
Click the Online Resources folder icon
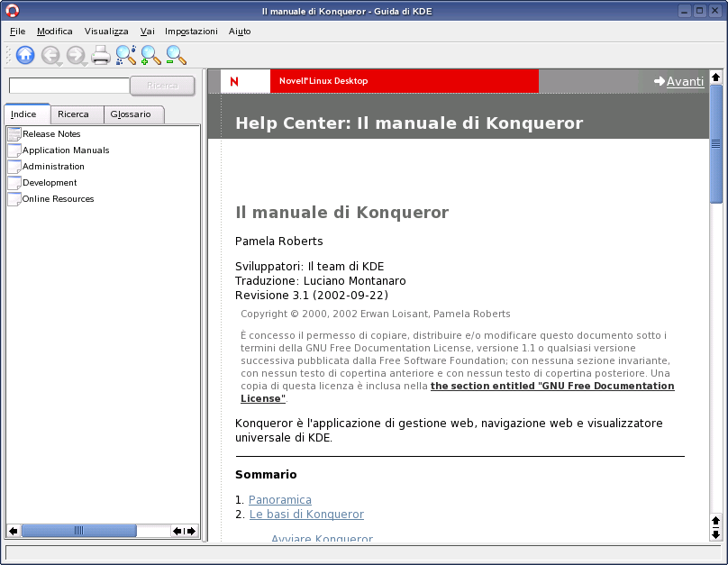point(14,199)
